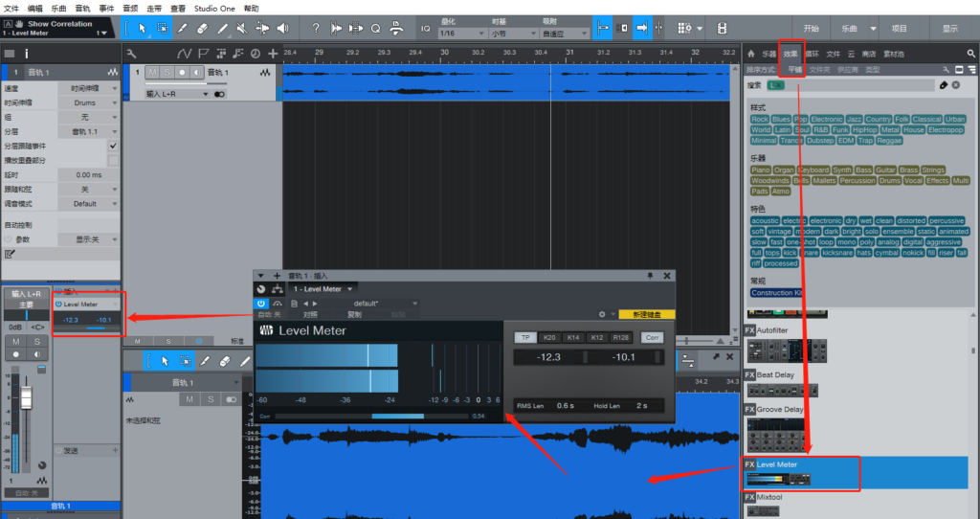Open the 吸附 自适应 dropdown
Image resolution: width=980 pixels, height=519 pixels.
pyautogui.click(x=565, y=34)
